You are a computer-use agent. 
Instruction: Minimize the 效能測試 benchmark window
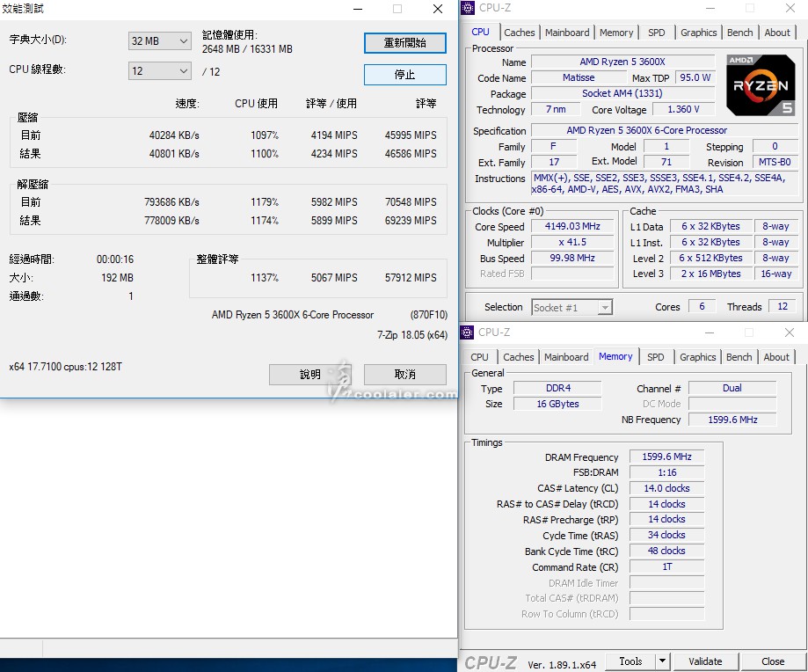[358, 9]
